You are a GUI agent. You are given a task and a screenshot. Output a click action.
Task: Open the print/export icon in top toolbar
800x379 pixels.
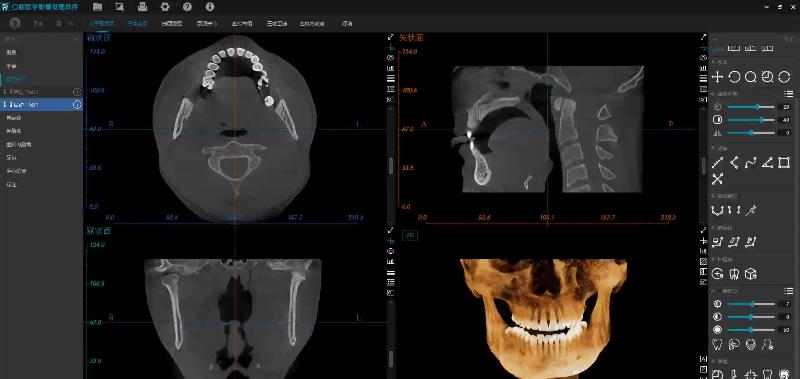click(x=142, y=7)
